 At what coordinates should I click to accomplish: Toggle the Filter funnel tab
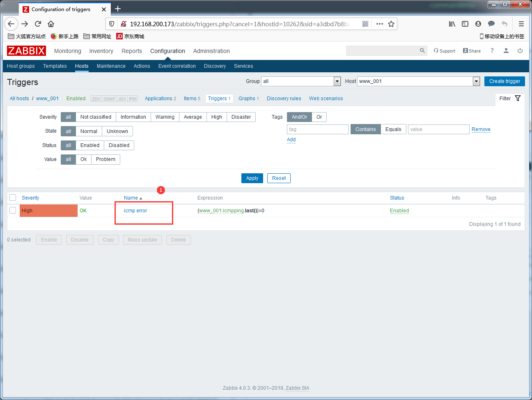tap(510, 99)
